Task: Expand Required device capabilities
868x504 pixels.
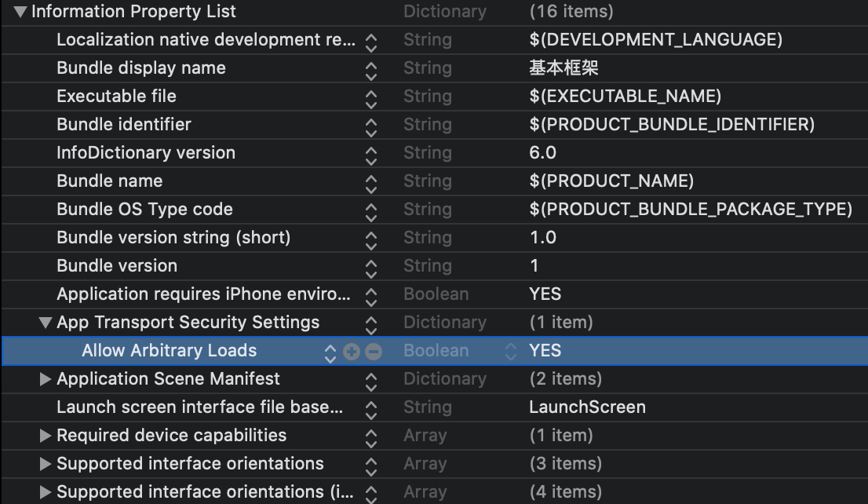Action: (46, 436)
